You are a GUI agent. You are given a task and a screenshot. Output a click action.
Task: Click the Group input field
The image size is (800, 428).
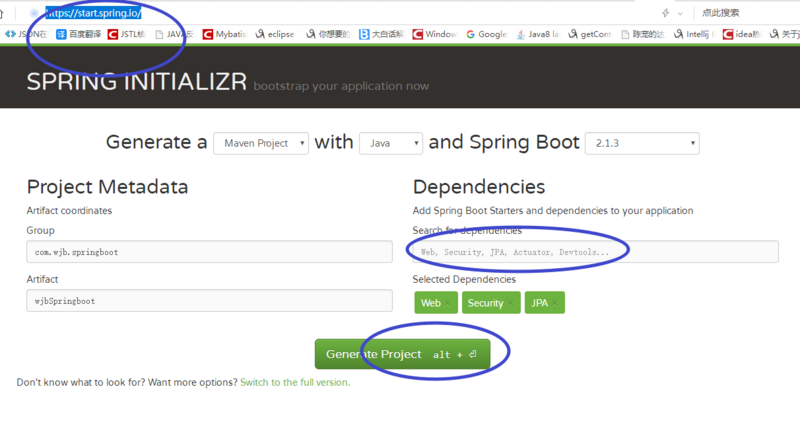click(209, 252)
